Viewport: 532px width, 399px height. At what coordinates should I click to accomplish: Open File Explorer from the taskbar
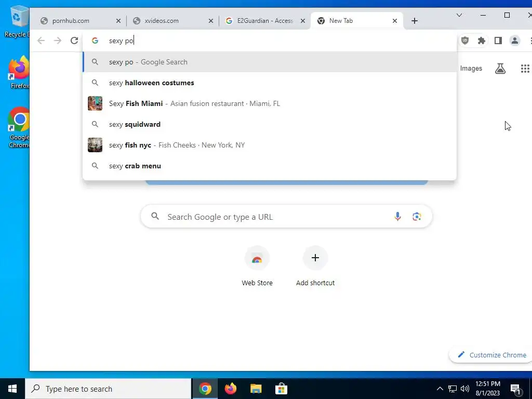(x=256, y=389)
